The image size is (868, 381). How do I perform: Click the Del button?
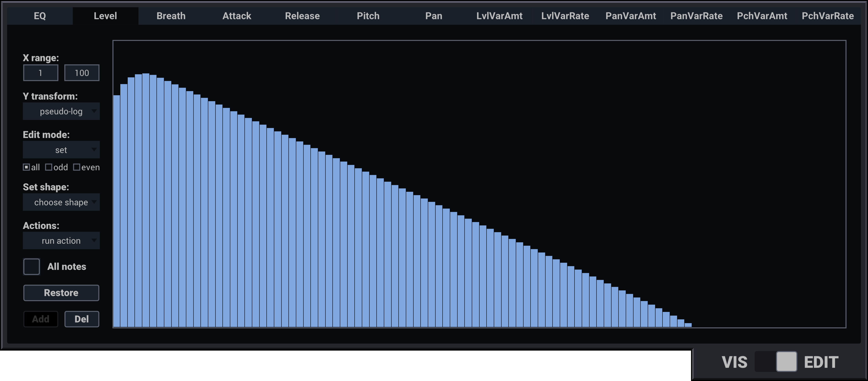[82, 319]
